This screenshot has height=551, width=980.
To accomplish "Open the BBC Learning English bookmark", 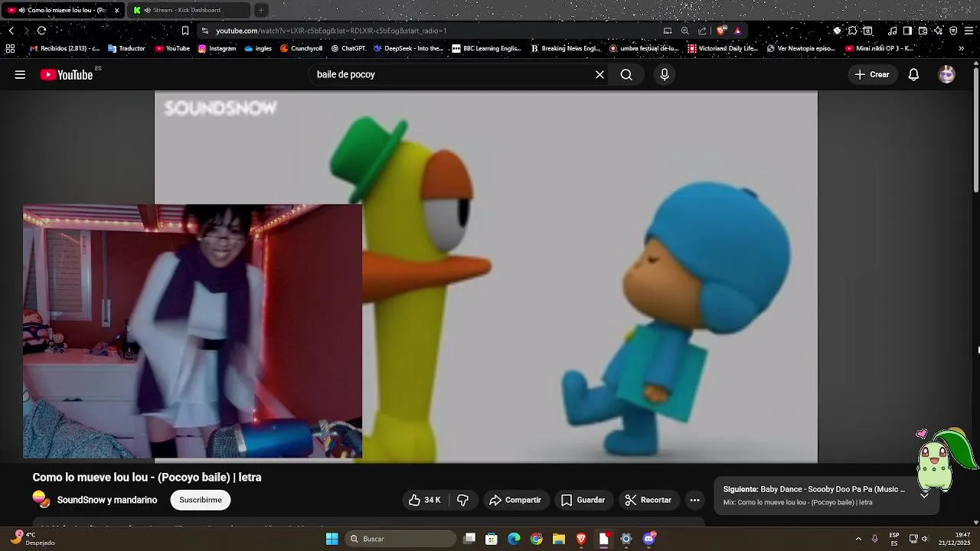I will (486, 48).
